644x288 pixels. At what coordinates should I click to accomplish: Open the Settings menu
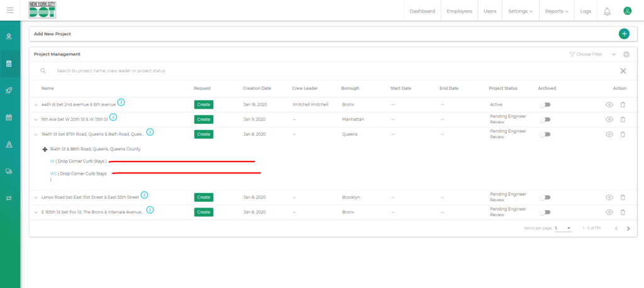520,11
